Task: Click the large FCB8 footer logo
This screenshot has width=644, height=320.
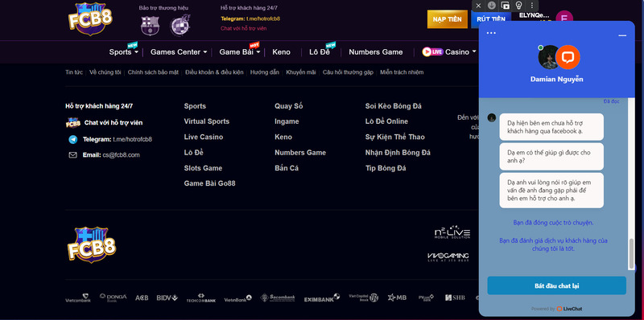Action: click(92, 244)
